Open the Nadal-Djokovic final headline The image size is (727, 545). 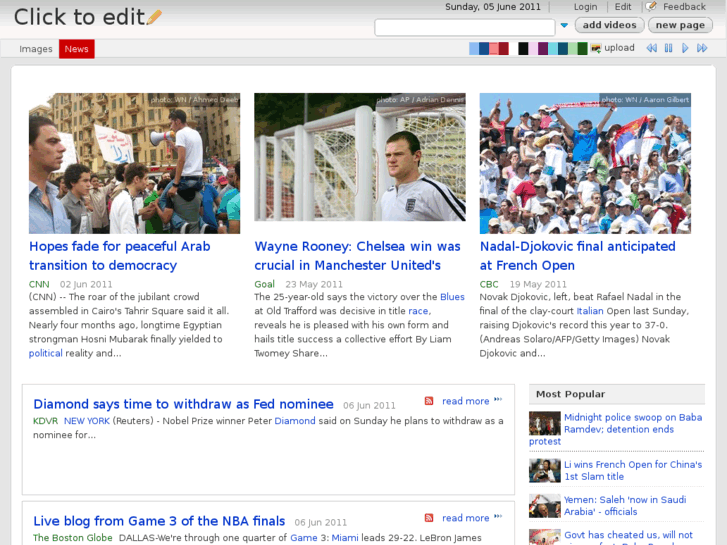[x=577, y=256]
